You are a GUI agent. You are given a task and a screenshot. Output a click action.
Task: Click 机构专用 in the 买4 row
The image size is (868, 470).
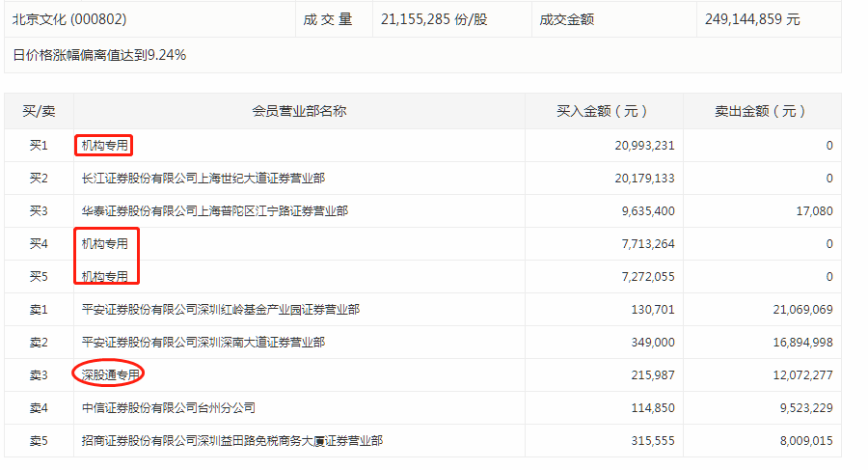(x=104, y=244)
